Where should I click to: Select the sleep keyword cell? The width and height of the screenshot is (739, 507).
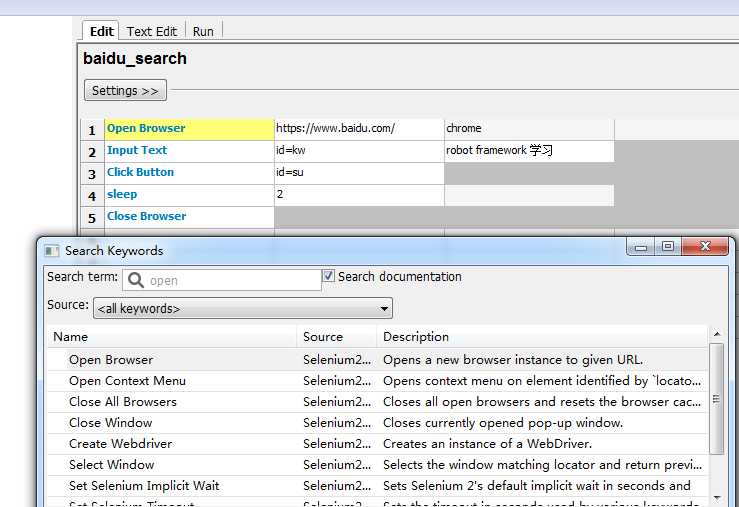tap(189, 195)
